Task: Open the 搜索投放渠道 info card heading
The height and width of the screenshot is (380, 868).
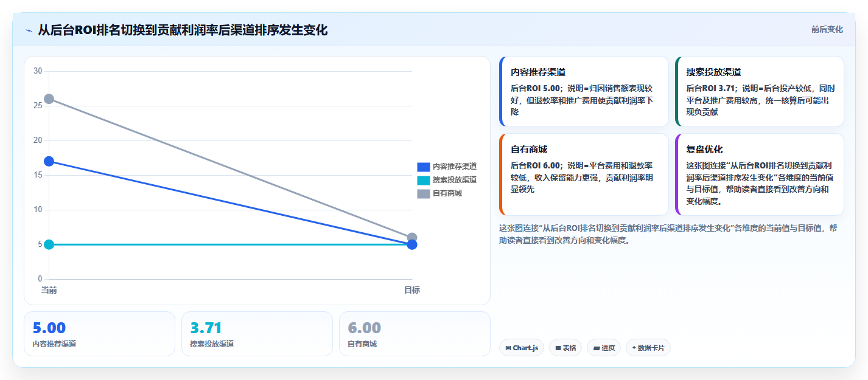Action: [x=713, y=72]
